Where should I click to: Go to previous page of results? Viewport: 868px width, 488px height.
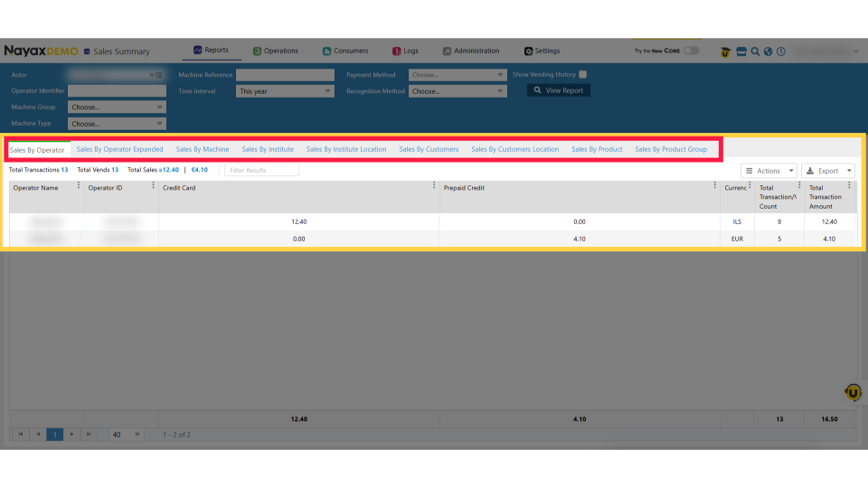point(38,435)
